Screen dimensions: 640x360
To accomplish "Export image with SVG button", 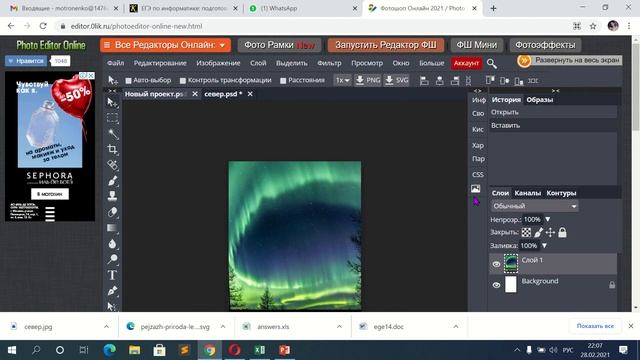I will click(x=397, y=80).
